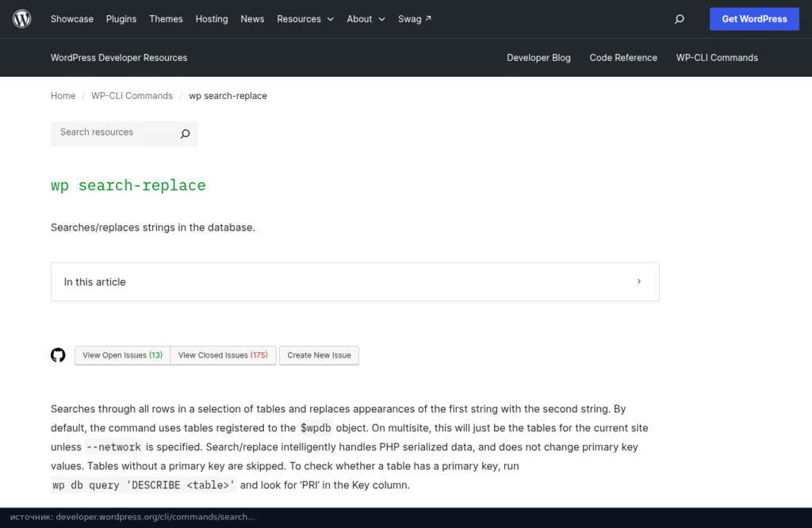Screen dimensions: 812x528
Task: Expand the About dropdown menu
Action: coord(366,19)
